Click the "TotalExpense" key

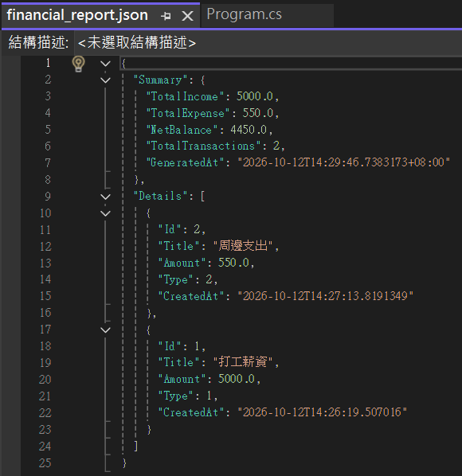(x=188, y=113)
